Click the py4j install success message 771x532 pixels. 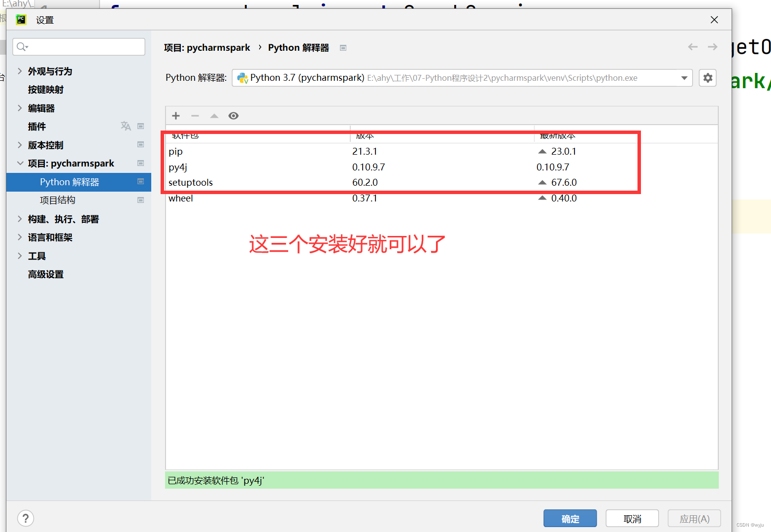(x=216, y=480)
